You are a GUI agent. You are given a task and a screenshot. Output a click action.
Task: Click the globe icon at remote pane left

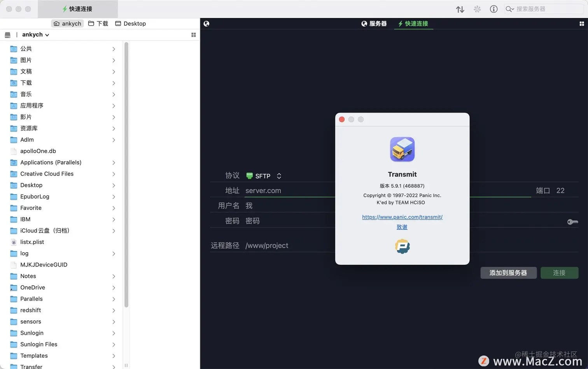tap(206, 24)
